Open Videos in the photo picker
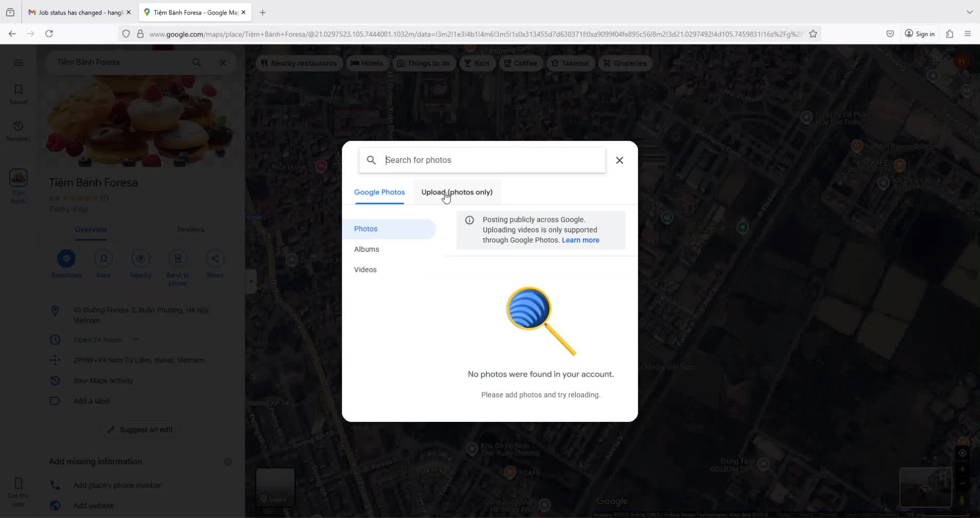 point(365,270)
